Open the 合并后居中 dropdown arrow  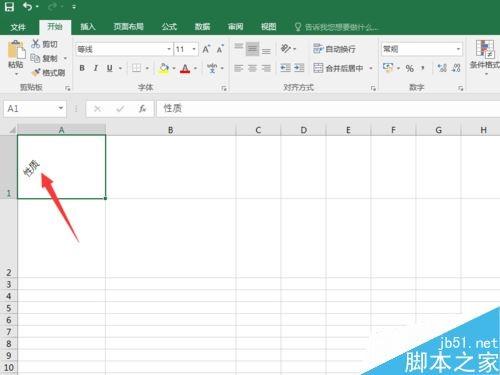[x=371, y=68]
